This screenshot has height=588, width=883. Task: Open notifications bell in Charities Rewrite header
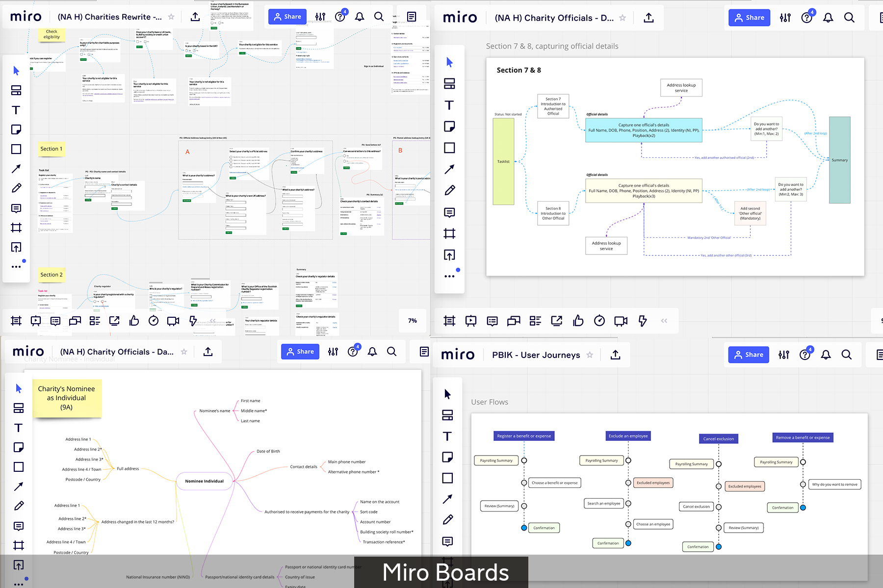coord(360,17)
